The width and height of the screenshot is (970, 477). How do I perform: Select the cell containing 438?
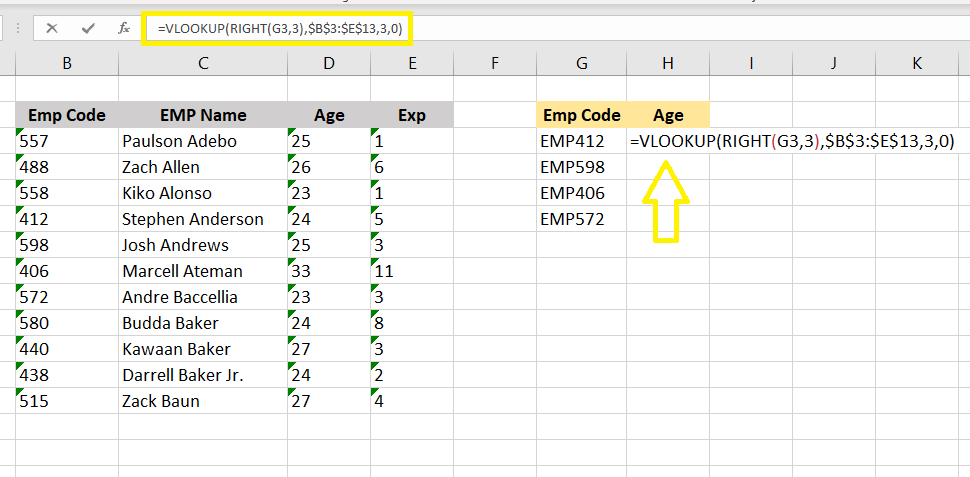click(x=67, y=375)
